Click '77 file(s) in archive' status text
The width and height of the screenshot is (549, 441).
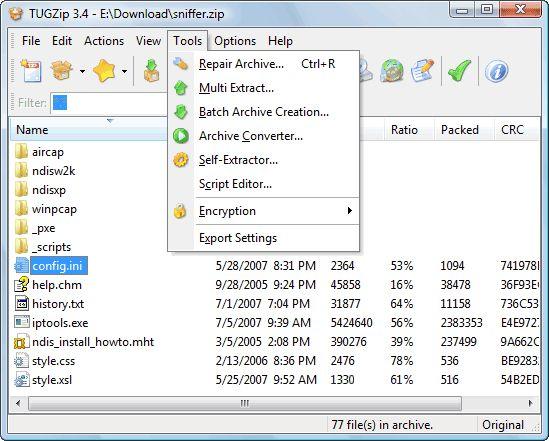(382, 425)
